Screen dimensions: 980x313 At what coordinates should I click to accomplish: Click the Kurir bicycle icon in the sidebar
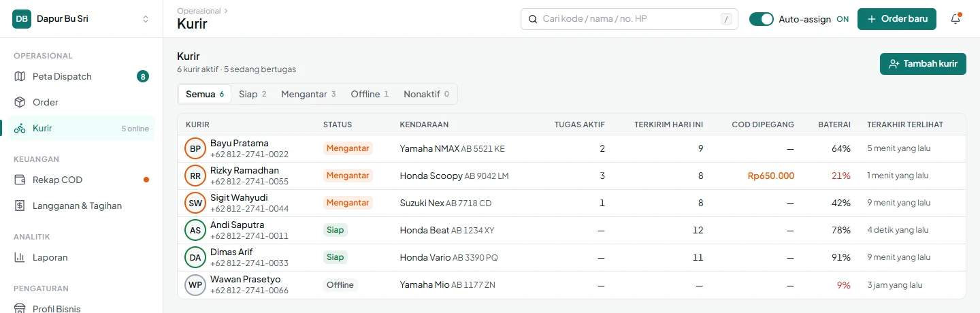point(20,128)
